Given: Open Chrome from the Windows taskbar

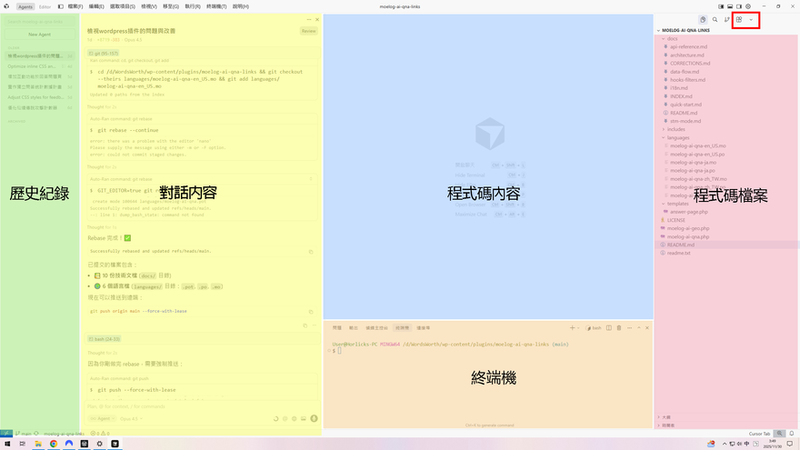Looking at the screenshot, I should point(54,444).
